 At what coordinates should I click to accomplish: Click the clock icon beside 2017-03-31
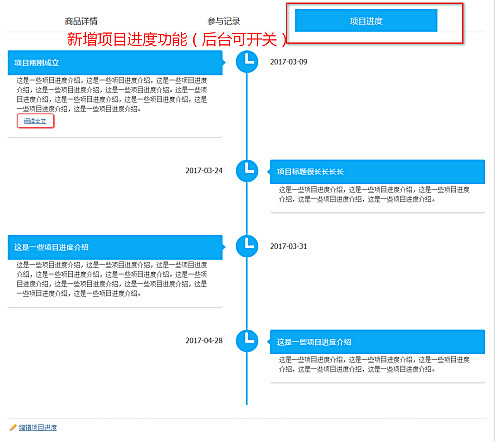[x=247, y=246]
